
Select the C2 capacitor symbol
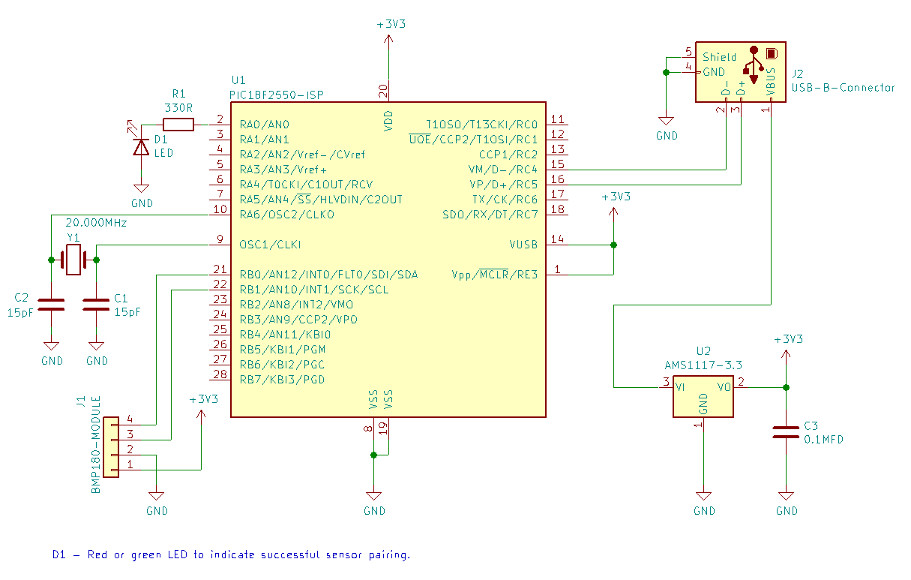pos(51,305)
